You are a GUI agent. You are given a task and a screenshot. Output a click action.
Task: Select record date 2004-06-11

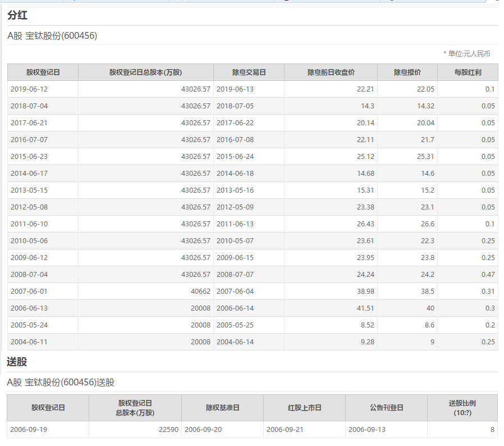click(x=29, y=342)
